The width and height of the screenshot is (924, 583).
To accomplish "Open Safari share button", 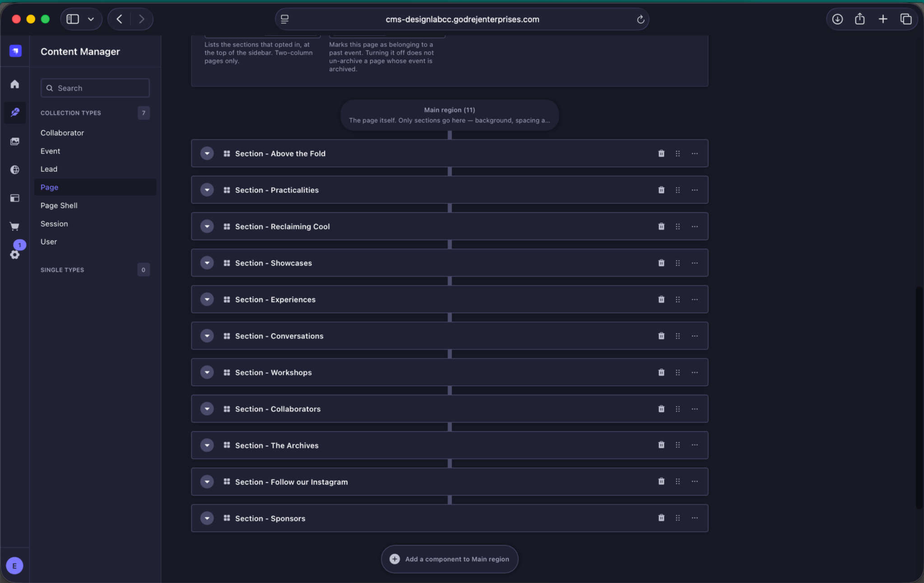I will click(x=860, y=19).
